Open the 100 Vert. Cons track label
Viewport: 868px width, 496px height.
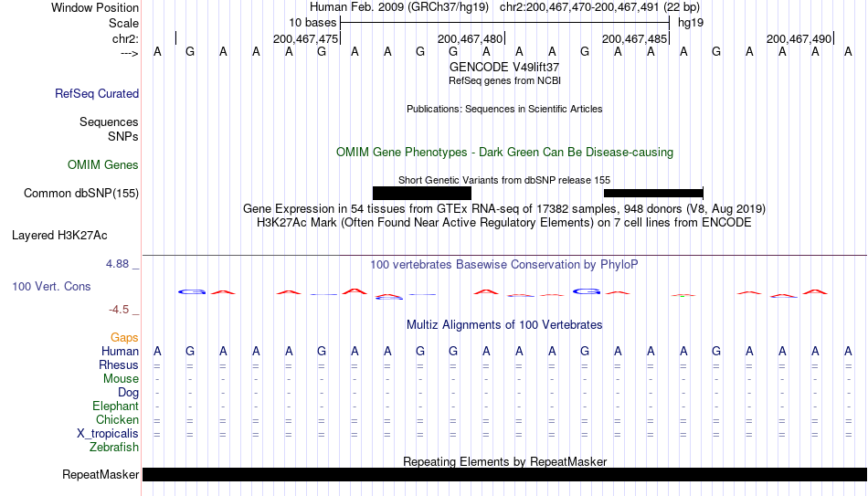51,286
